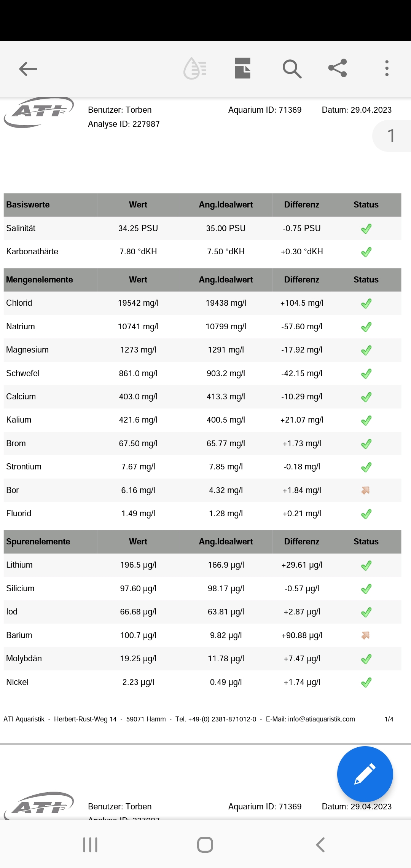Tap the page number 1 indicator
The image size is (411, 868).
391,136
